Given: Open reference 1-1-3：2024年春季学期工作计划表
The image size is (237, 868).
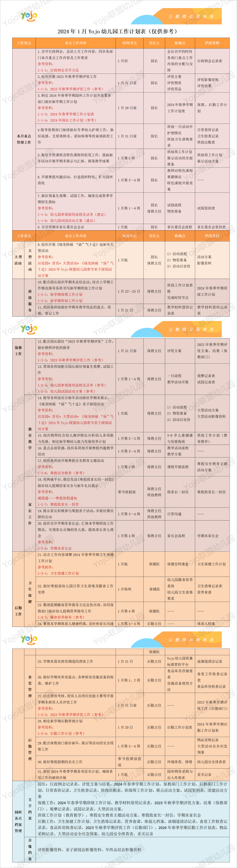Looking at the screenshot, I should coord(66,114).
